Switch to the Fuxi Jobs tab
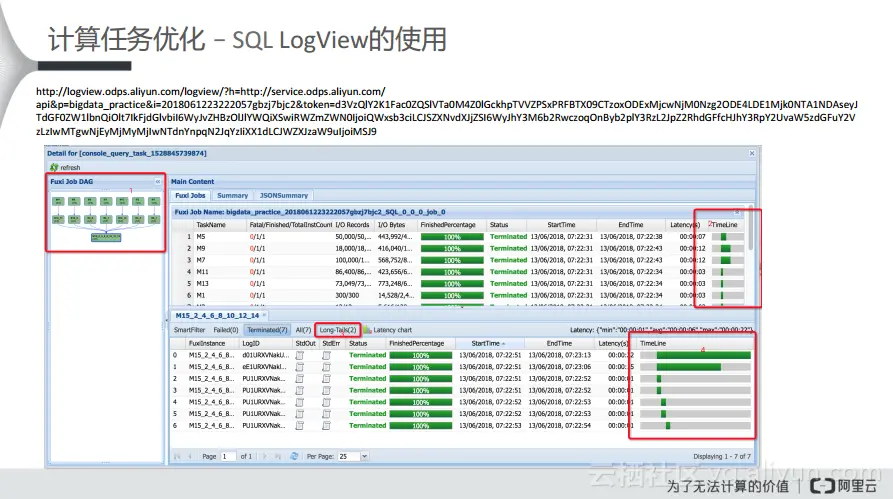This screenshot has width=893, height=499. click(x=190, y=195)
